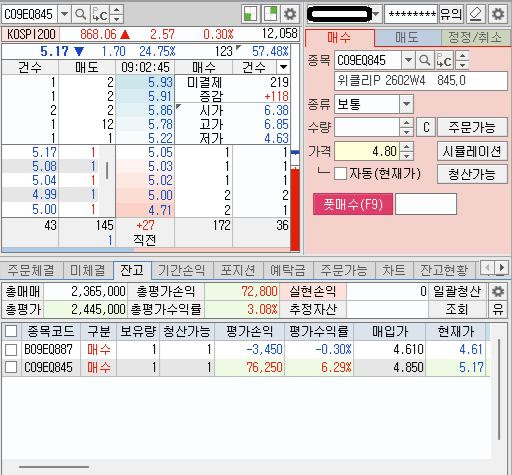Click 유의 button in header
The width and height of the screenshot is (512, 475).
click(x=451, y=14)
